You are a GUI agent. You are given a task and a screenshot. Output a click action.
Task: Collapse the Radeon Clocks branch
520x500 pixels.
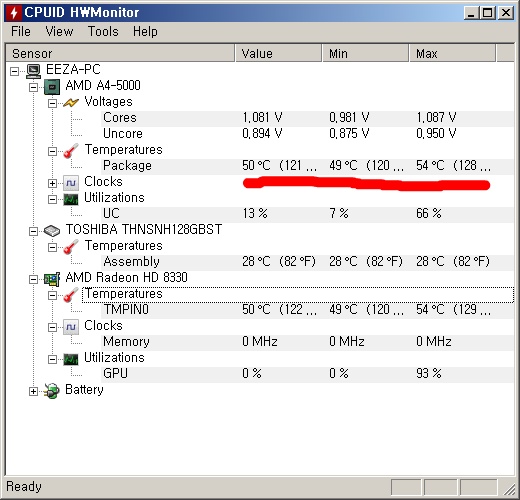point(52,327)
